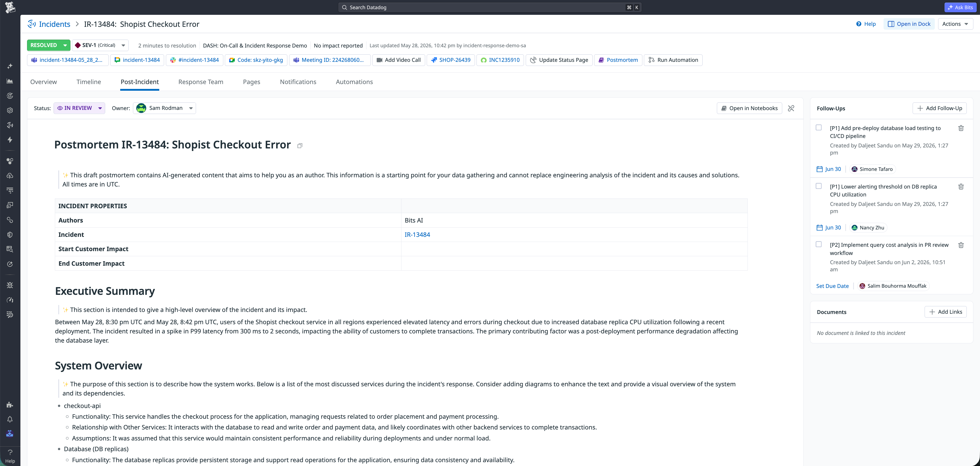This screenshot has height=466, width=980.
Task: Select the Post-Incident tab
Action: pos(140,82)
